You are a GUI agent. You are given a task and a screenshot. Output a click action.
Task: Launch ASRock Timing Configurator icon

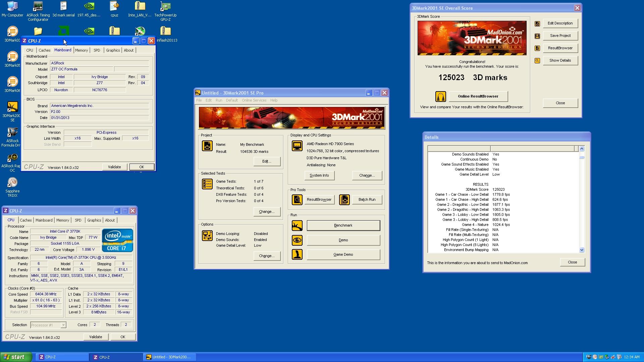coord(38,11)
